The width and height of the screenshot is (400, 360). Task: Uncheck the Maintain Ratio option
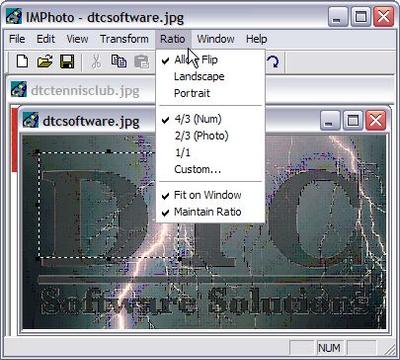pyautogui.click(x=210, y=212)
